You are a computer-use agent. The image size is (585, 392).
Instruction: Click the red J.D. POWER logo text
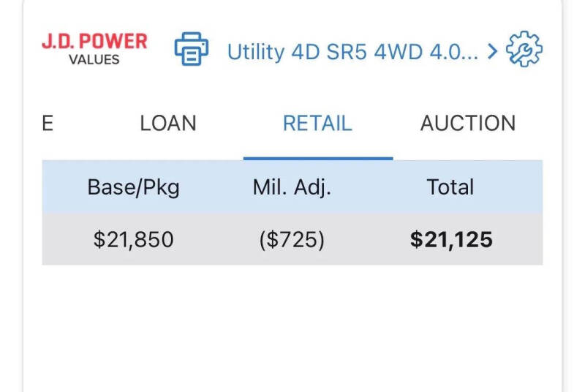tap(94, 42)
